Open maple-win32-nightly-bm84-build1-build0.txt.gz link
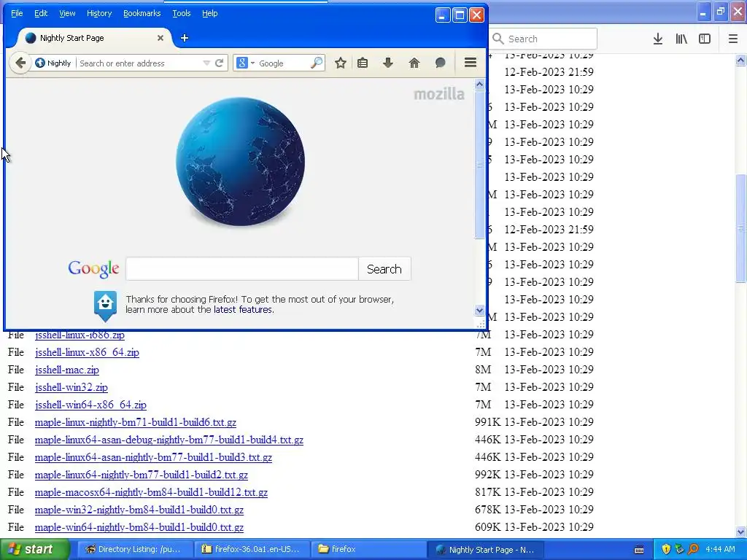The height and width of the screenshot is (560, 747). pyautogui.click(x=139, y=510)
